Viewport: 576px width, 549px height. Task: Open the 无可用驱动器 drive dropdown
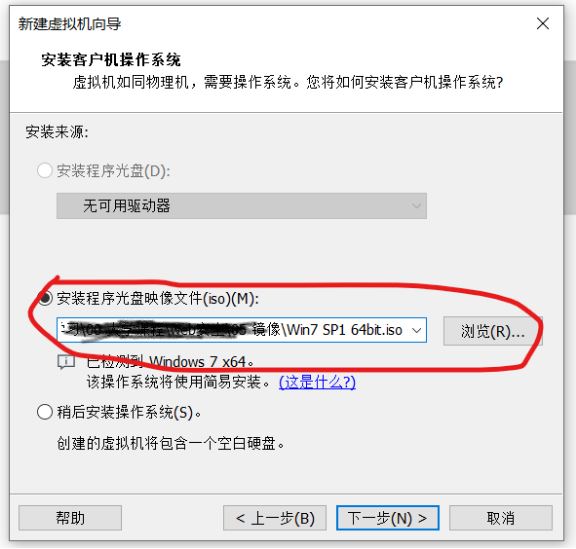coord(241,206)
